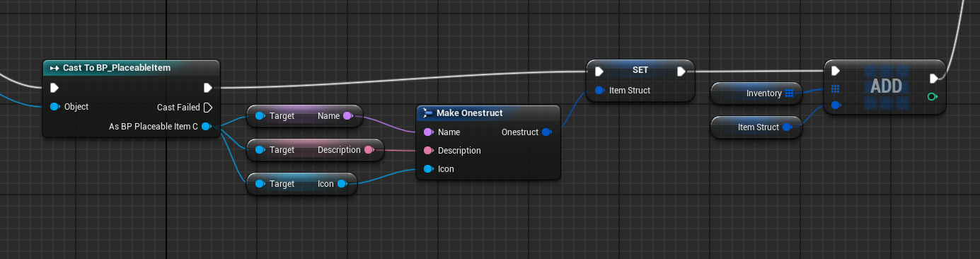Click the Item Struct input pin on SET node

(x=600, y=91)
